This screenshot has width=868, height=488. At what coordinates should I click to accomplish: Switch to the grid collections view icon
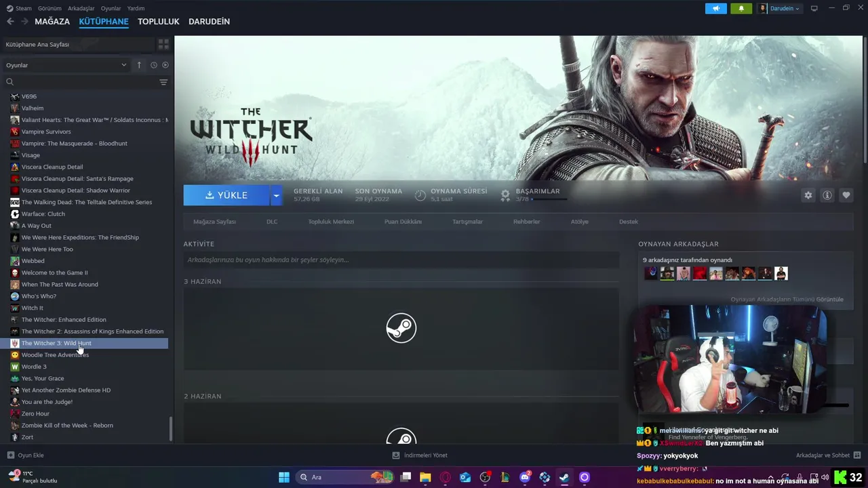click(x=163, y=44)
